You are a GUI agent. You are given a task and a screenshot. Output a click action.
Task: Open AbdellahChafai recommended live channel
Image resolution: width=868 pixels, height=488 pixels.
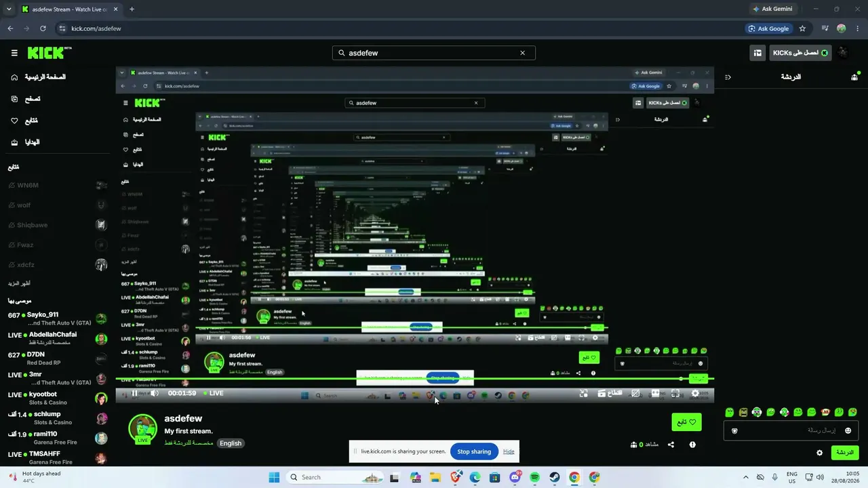pyautogui.click(x=57, y=338)
